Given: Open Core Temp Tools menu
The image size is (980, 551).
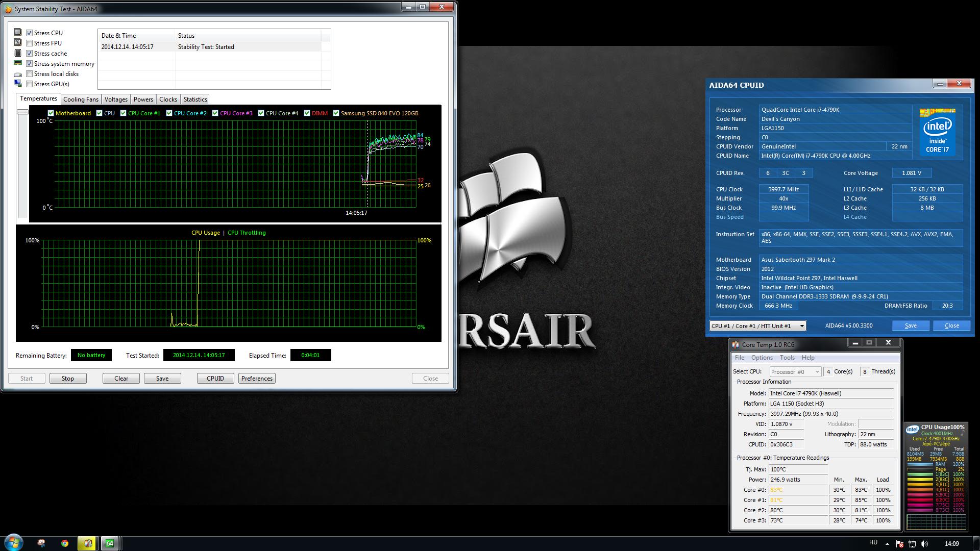Looking at the screenshot, I should [x=787, y=358].
